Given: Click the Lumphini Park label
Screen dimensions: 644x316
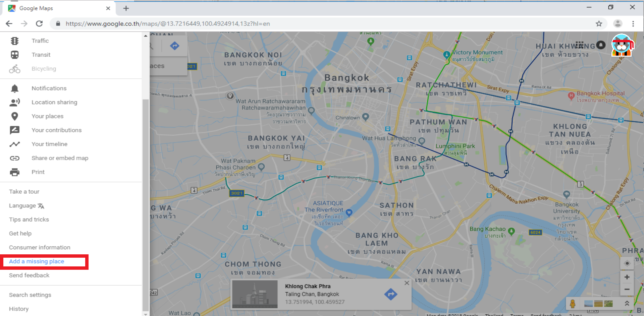Looking at the screenshot, I should tap(455, 146).
